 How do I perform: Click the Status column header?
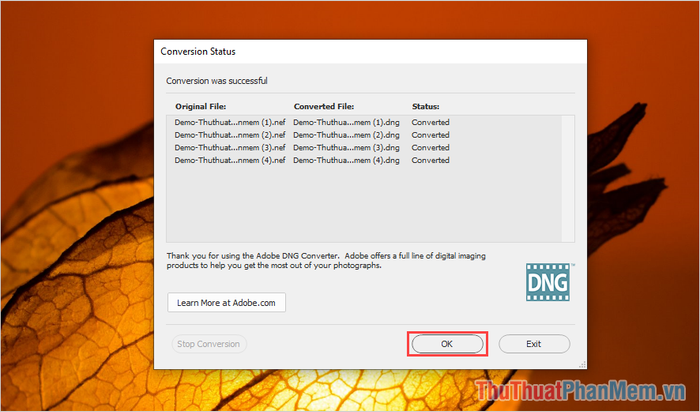click(425, 106)
